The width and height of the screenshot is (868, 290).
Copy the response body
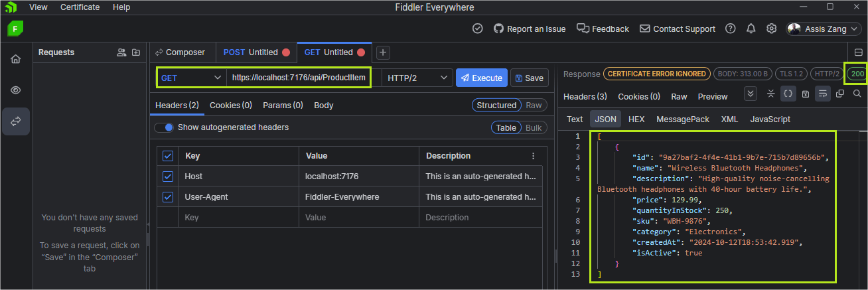(x=840, y=94)
